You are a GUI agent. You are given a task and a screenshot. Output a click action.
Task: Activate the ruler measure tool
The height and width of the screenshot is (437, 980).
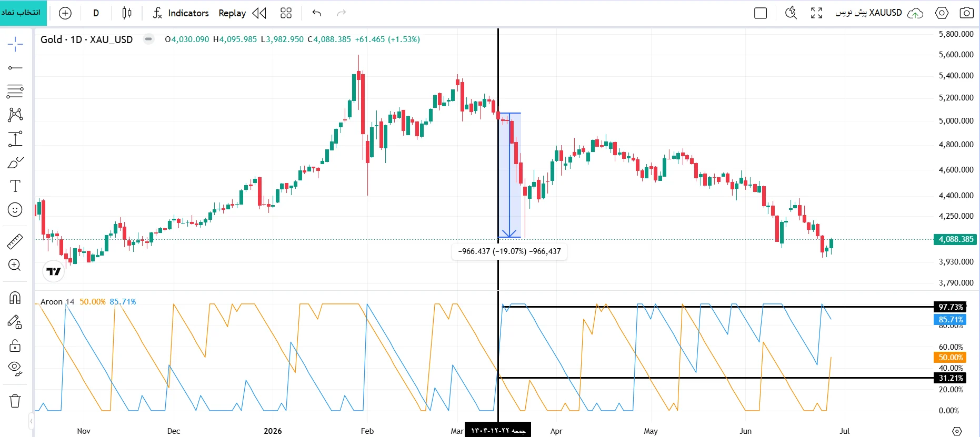[x=15, y=241]
